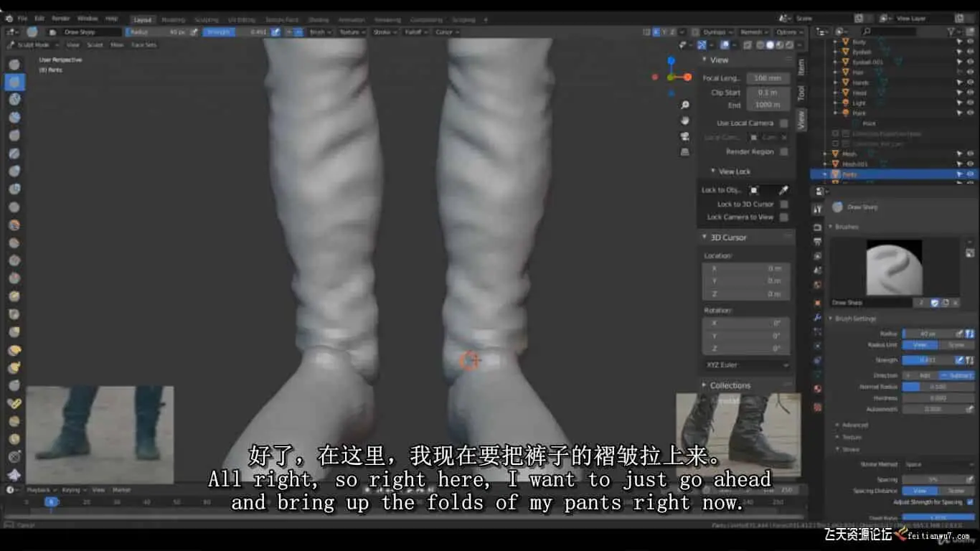Adjust the Strength slider in Brush Settings
Image resolution: width=980 pixels, height=551 pixels.
point(928,360)
